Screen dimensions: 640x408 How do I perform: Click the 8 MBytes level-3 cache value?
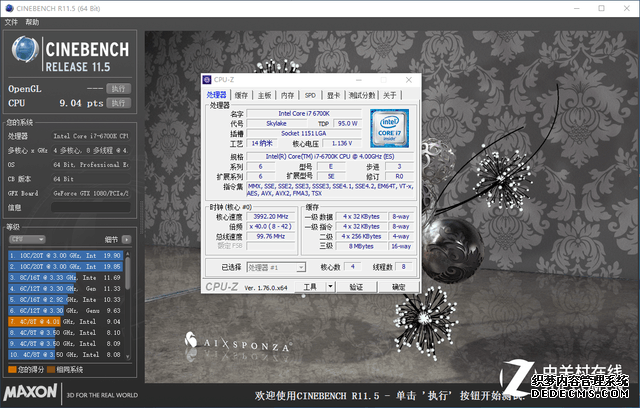click(x=361, y=246)
